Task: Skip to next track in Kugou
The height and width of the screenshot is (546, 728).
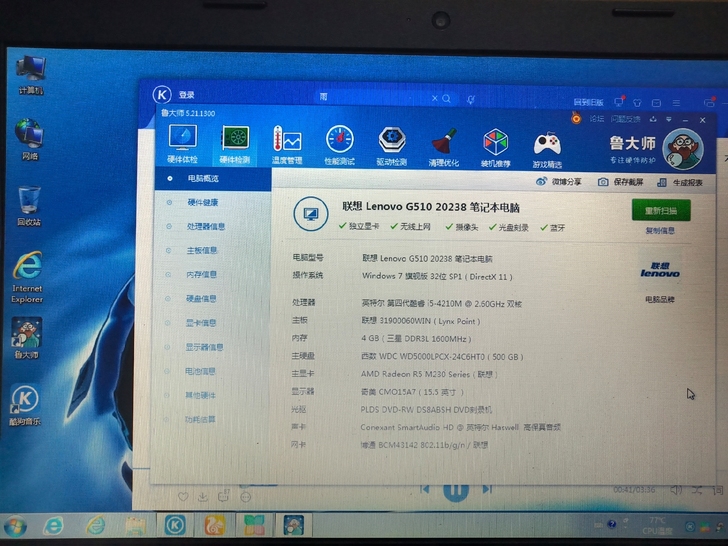Action: tap(487, 489)
